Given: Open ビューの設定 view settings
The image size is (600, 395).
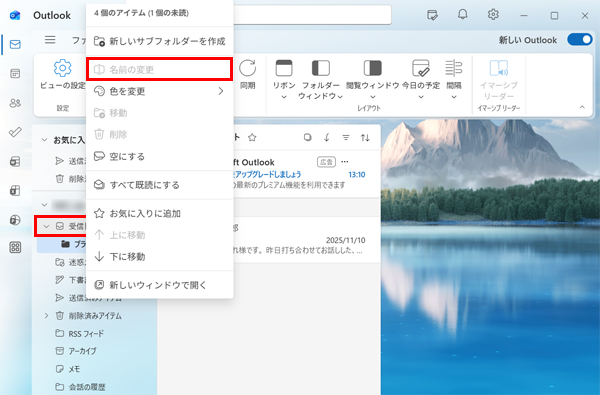Looking at the screenshot, I should point(62,75).
